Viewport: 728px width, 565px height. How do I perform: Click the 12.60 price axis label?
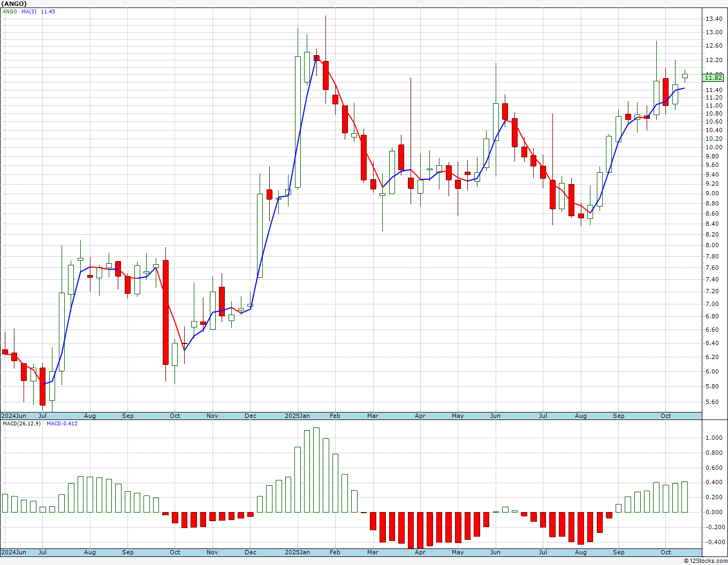coord(713,46)
